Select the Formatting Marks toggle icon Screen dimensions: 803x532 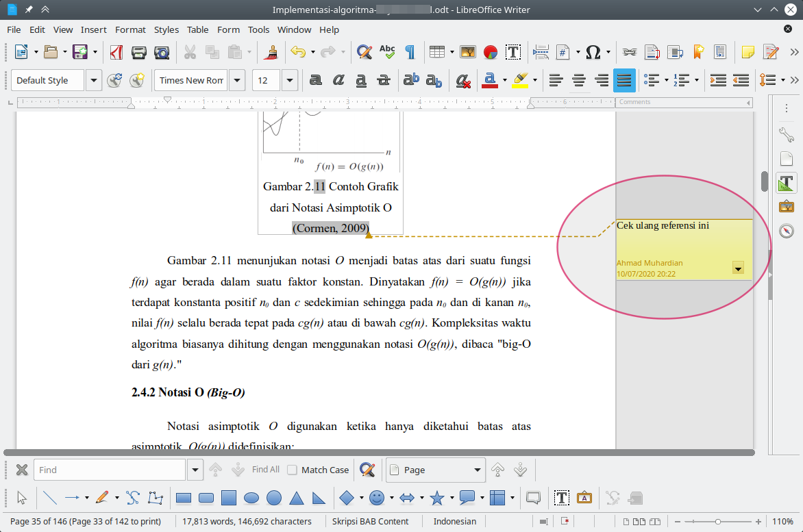[409, 52]
